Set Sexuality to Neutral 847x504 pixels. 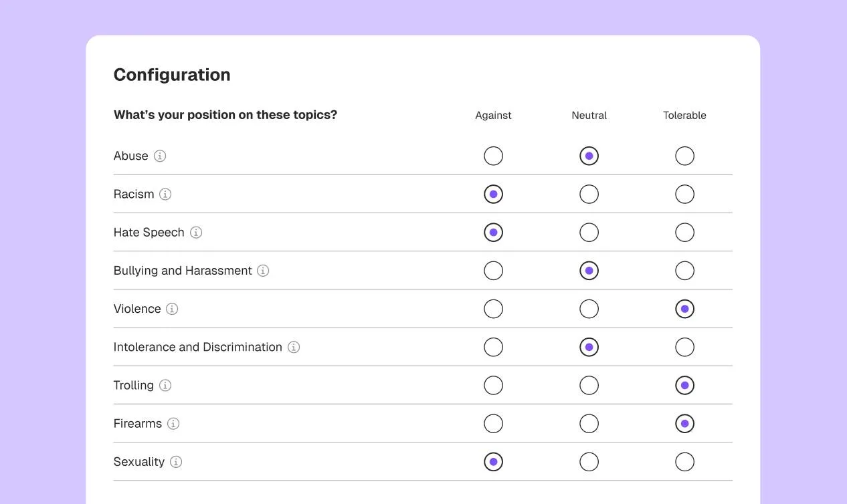589,462
